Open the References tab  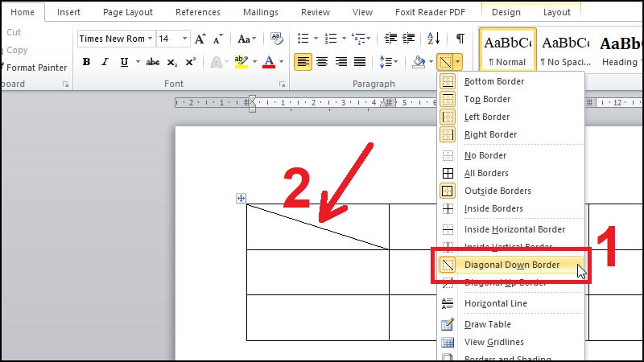(197, 12)
